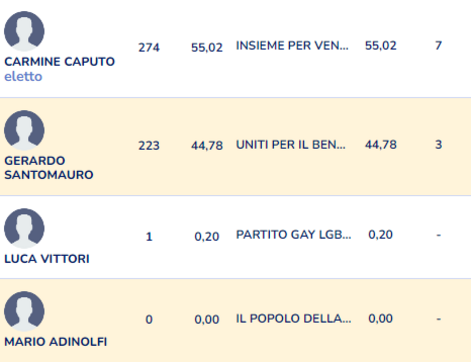The image size is (471, 362).
Task: Select the LUCA VITTORI candidate name
Action: (47, 259)
